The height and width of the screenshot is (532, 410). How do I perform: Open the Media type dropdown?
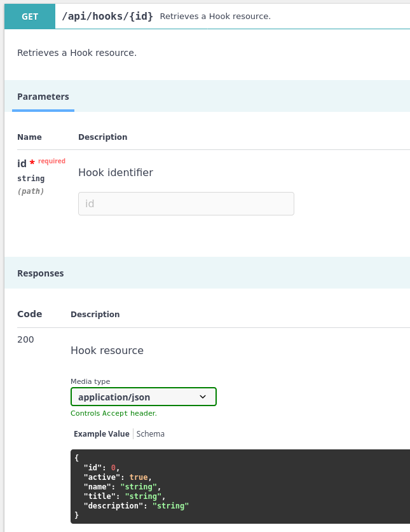pyautogui.click(x=143, y=396)
